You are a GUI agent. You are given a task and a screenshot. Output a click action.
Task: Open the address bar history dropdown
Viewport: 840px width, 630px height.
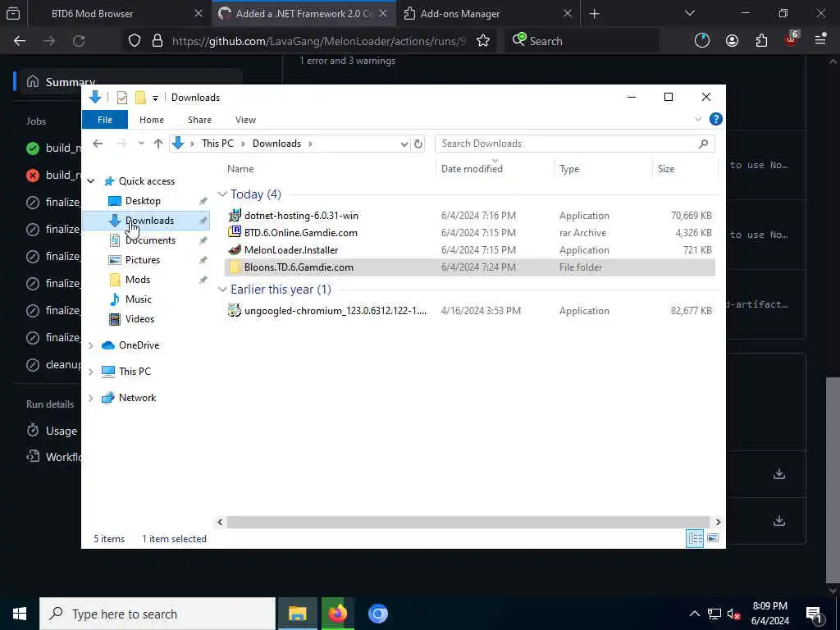(404, 144)
